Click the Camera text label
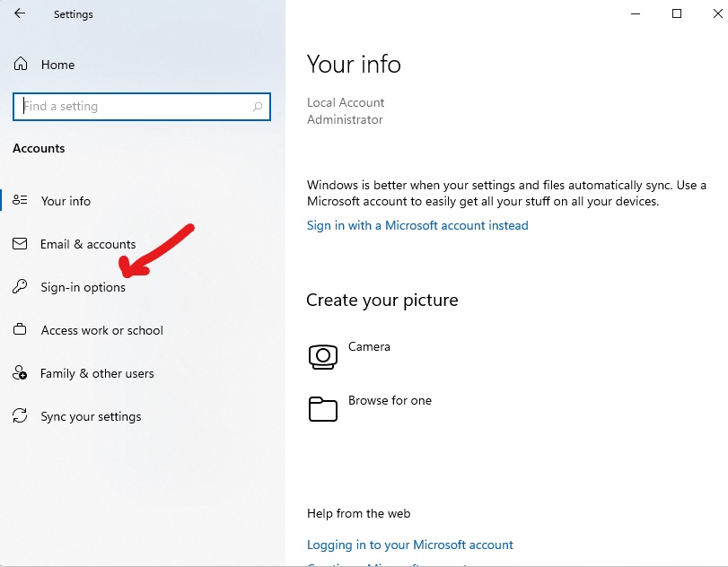Screen dimensions: 728x567 [369, 346]
